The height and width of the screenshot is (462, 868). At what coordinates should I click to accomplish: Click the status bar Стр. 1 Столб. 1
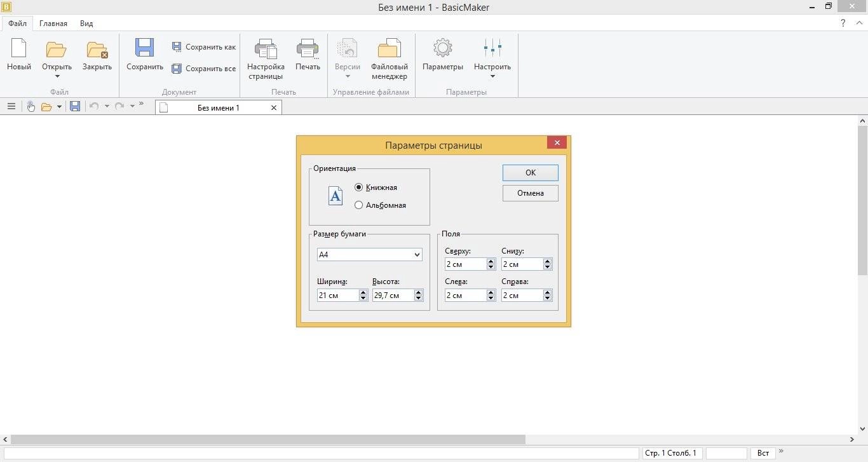(x=671, y=453)
